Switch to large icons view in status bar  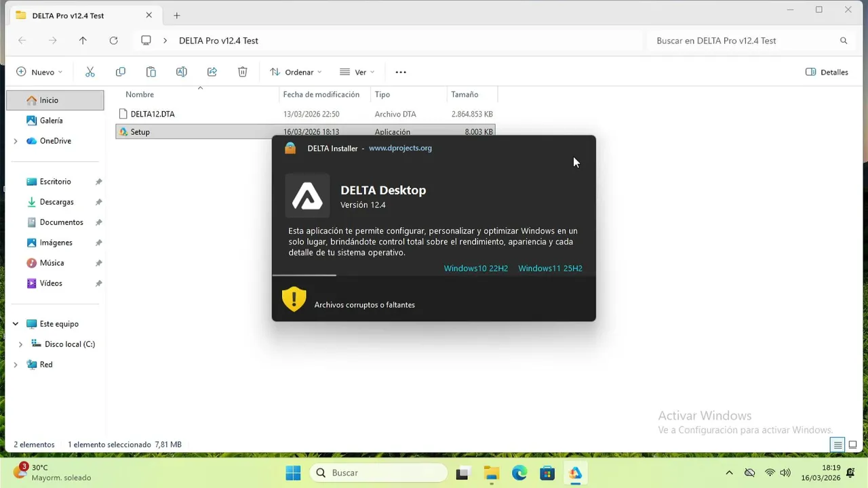[852, 445]
